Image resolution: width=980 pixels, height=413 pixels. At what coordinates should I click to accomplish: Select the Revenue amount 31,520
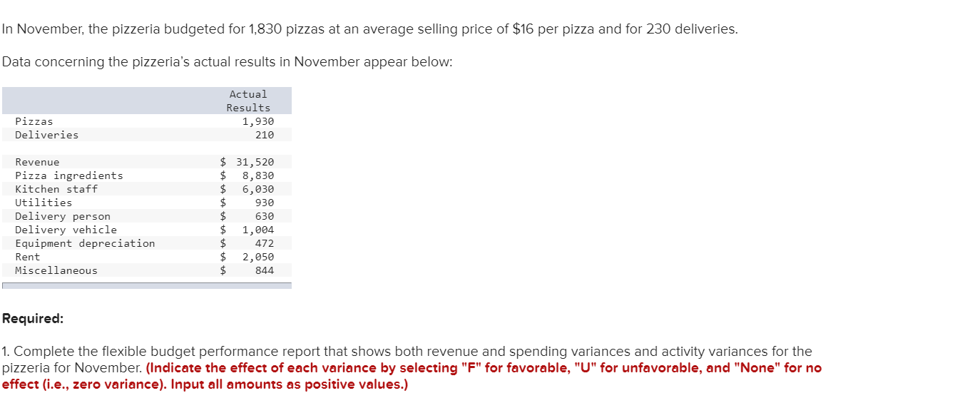tap(255, 162)
